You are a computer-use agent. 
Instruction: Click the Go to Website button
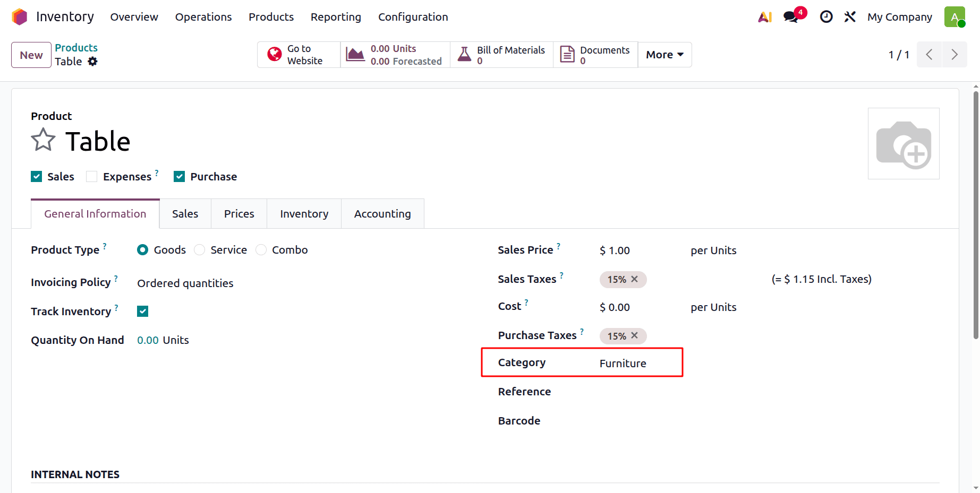(x=299, y=55)
